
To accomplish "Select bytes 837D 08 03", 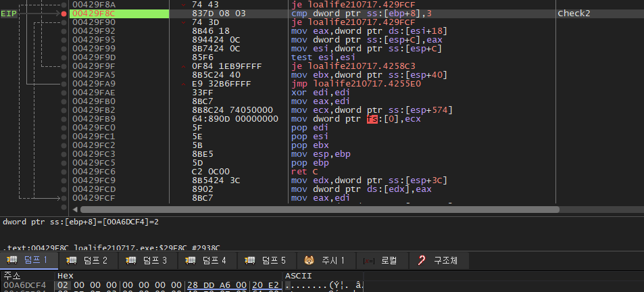I will (x=219, y=14).
